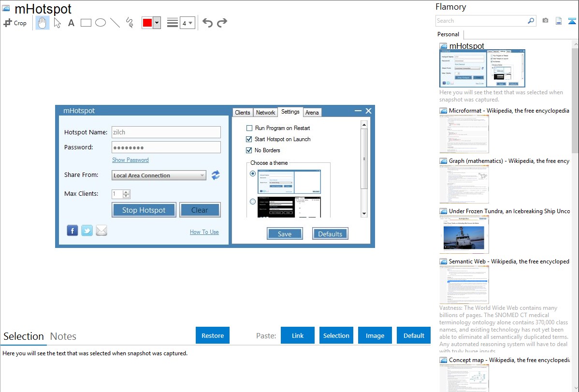Pick the rectangle drawing tool
The image size is (579, 392).
[86, 23]
